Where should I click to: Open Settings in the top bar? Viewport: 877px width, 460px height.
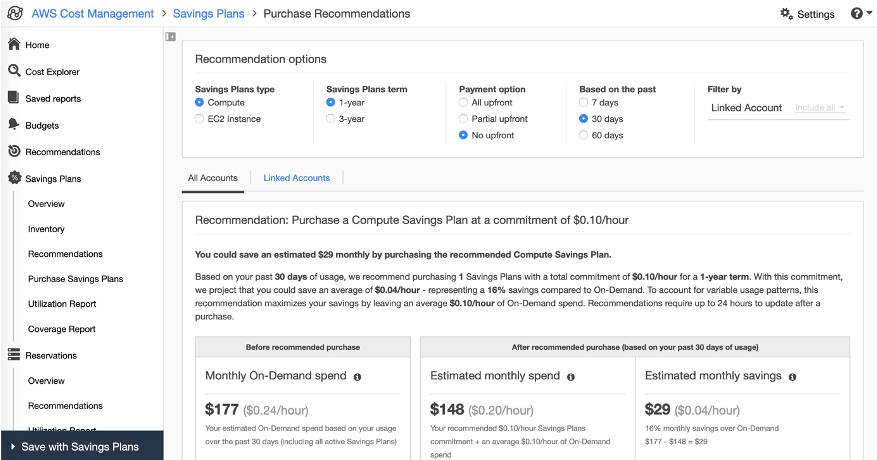pyautogui.click(x=807, y=14)
